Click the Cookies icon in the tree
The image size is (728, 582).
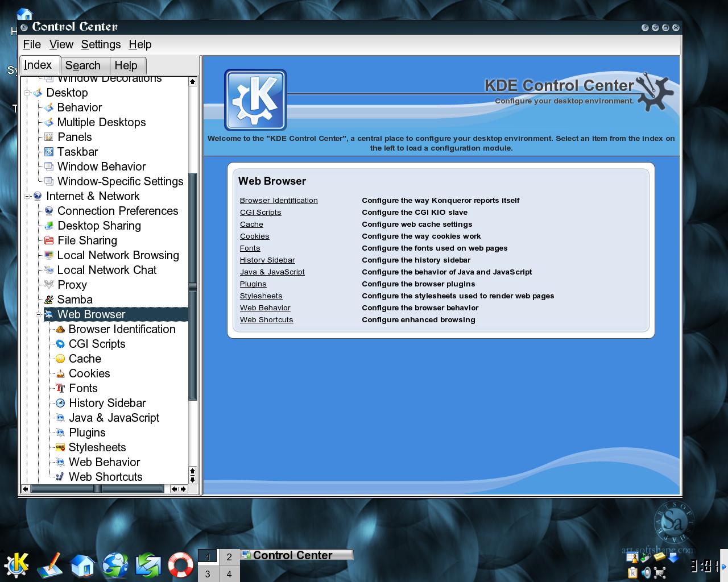(x=60, y=373)
